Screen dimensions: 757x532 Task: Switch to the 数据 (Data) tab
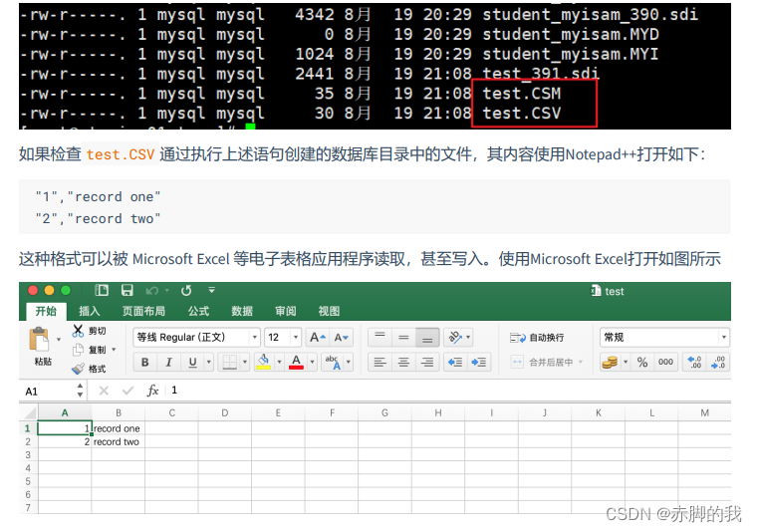coord(242,311)
